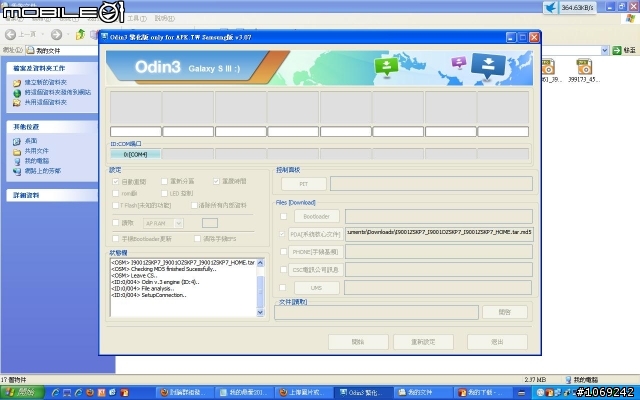This screenshot has width=640, height=400.
Task: Click the PIT button
Action: 304,184
